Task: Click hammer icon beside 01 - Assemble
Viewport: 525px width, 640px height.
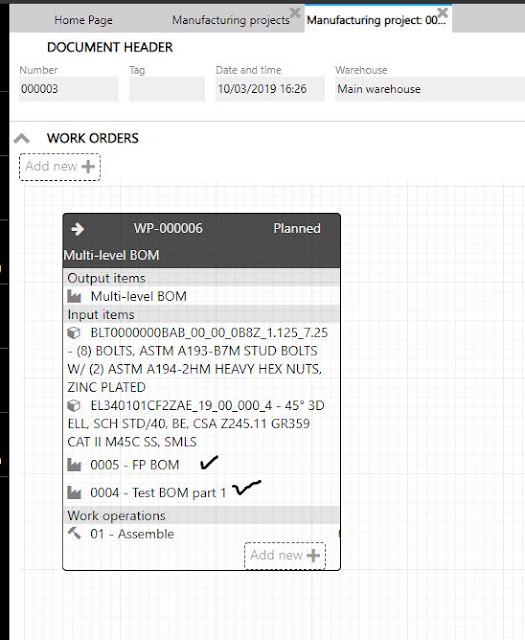Action: click(74, 533)
